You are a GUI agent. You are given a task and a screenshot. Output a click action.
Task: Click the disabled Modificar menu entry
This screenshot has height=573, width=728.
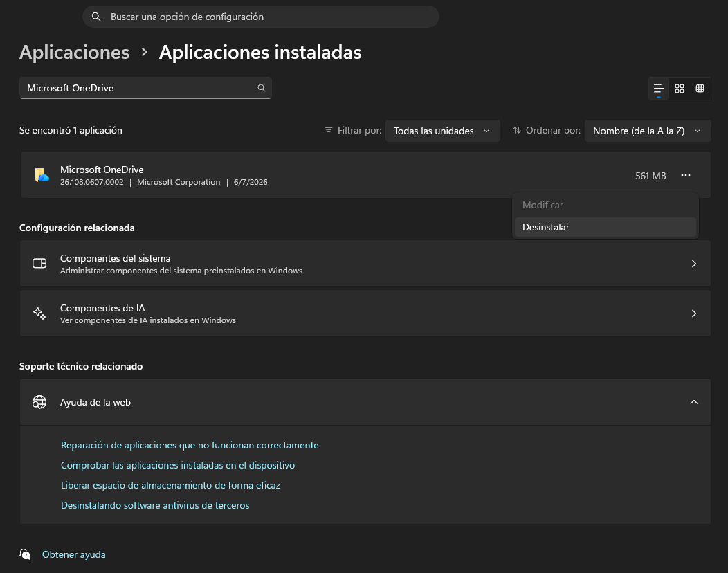click(x=606, y=205)
